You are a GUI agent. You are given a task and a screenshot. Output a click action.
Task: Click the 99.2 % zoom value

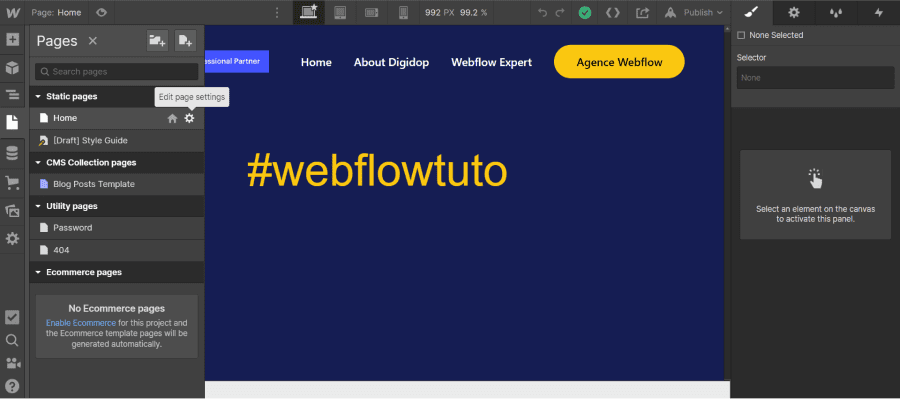tap(474, 12)
